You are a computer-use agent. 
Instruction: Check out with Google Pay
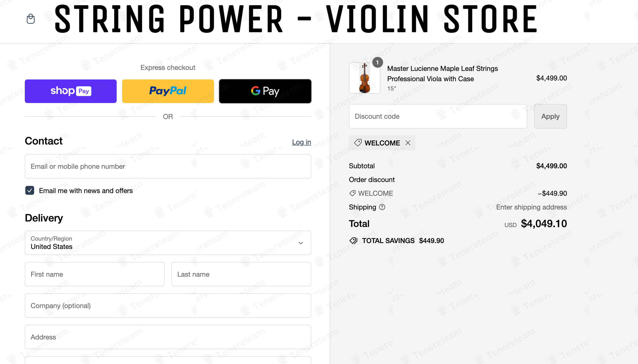tap(265, 91)
